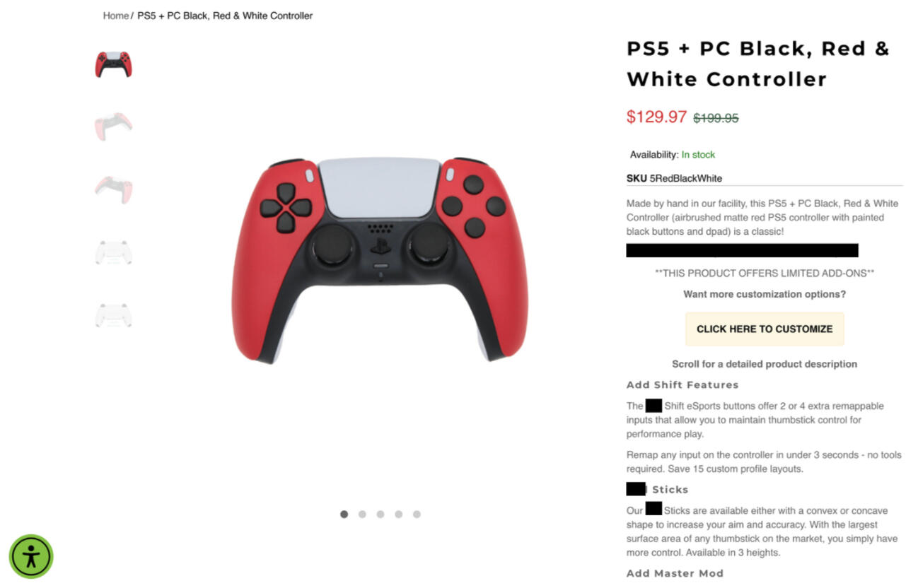Click the Add Master Mod heading
The image size is (918, 588).
675,574
